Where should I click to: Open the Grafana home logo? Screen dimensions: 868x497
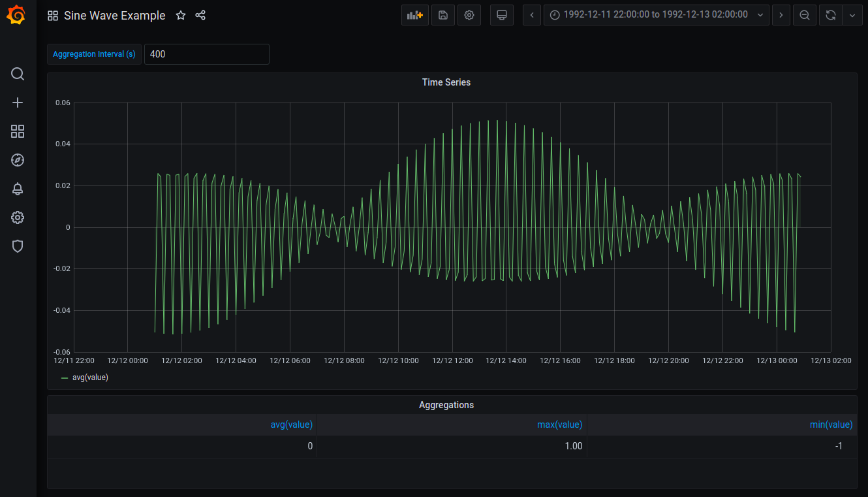pos(18,15)
